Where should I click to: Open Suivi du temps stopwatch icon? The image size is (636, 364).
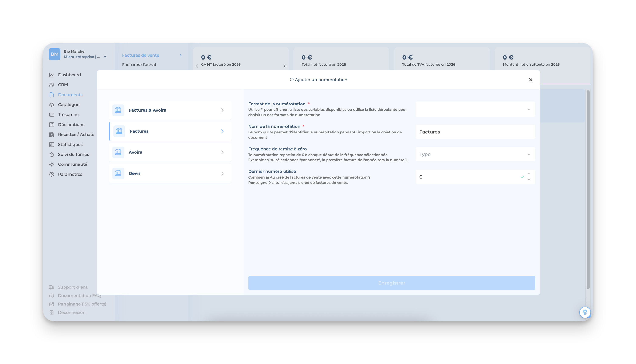tap(52, 154)
